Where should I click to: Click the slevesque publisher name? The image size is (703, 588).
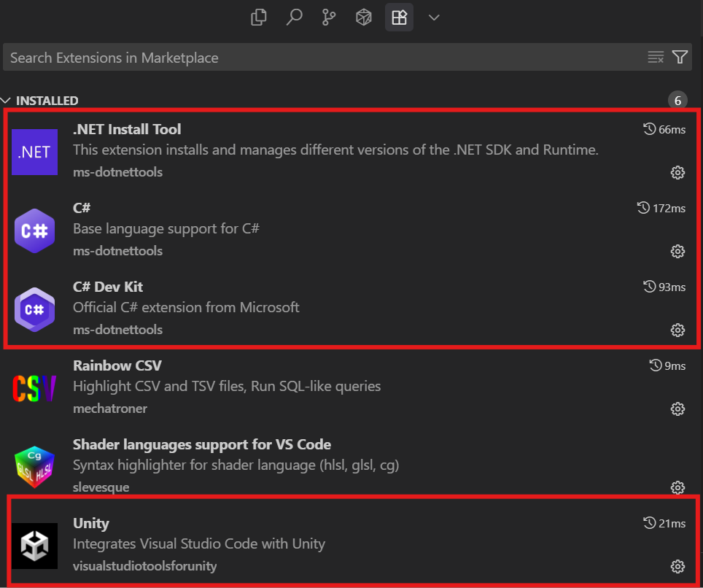click(x=101, y=487)
